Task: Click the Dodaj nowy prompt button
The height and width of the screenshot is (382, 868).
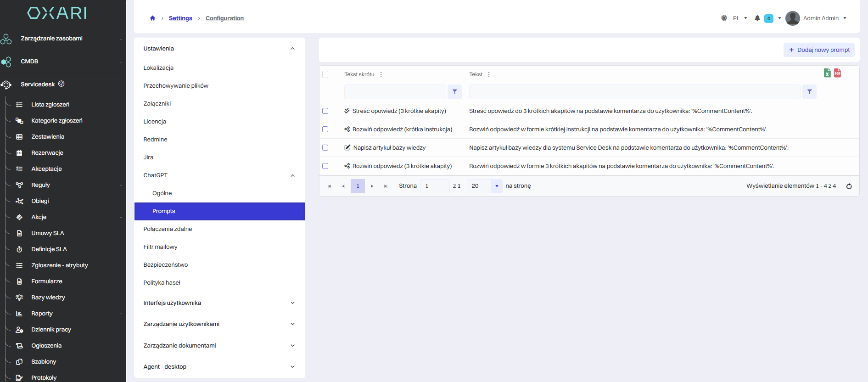Action: coord(819,50)
